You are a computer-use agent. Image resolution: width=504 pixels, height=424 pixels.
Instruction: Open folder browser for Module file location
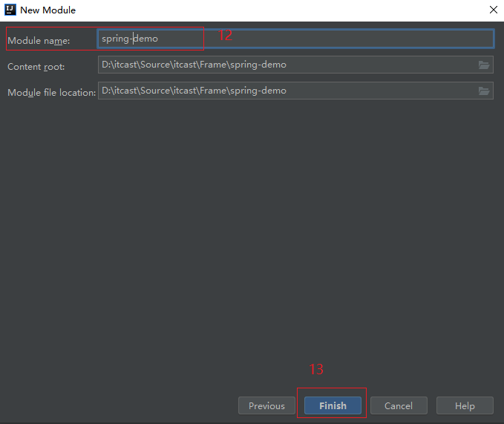(484, 91)
